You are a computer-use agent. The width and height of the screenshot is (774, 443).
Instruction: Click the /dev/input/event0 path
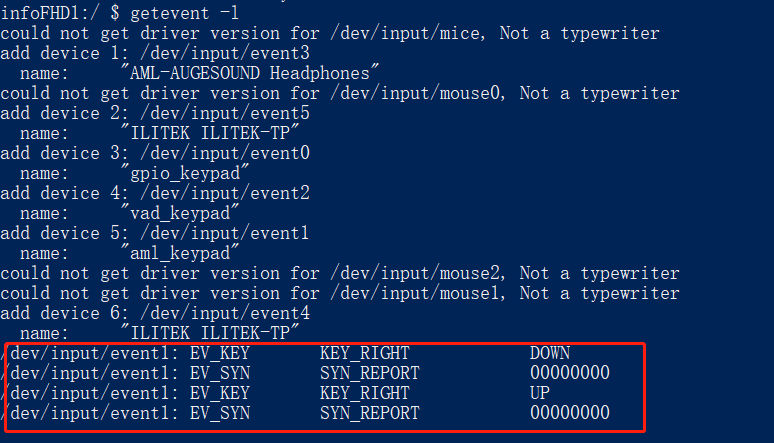[225, 153]
